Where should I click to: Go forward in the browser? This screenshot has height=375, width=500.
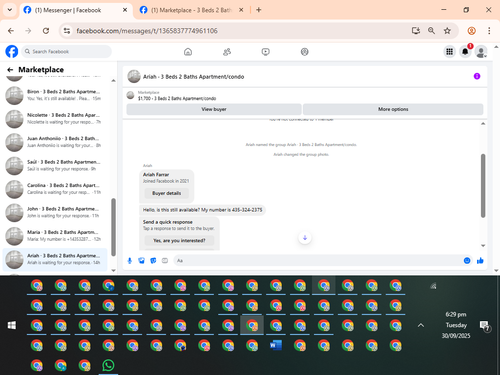pos(28,31)
